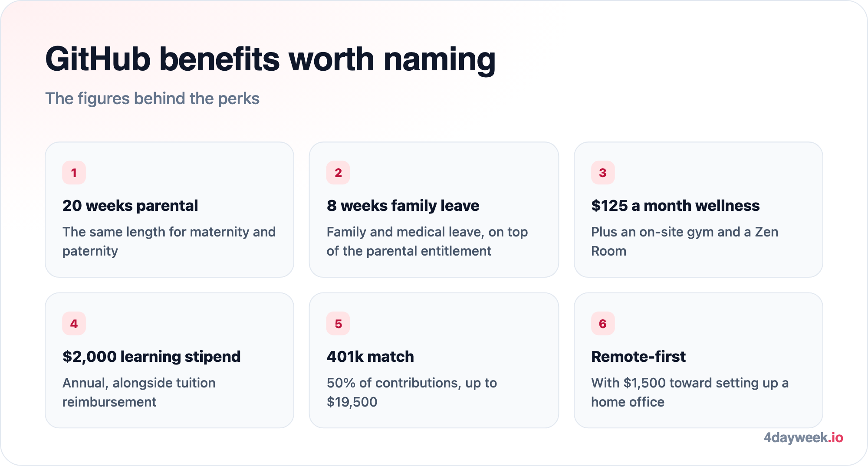The width and height of the screenshot is (868, 466).
Task: Select the '8 weeks family leave' heading
Action: (x=403, y=206)
